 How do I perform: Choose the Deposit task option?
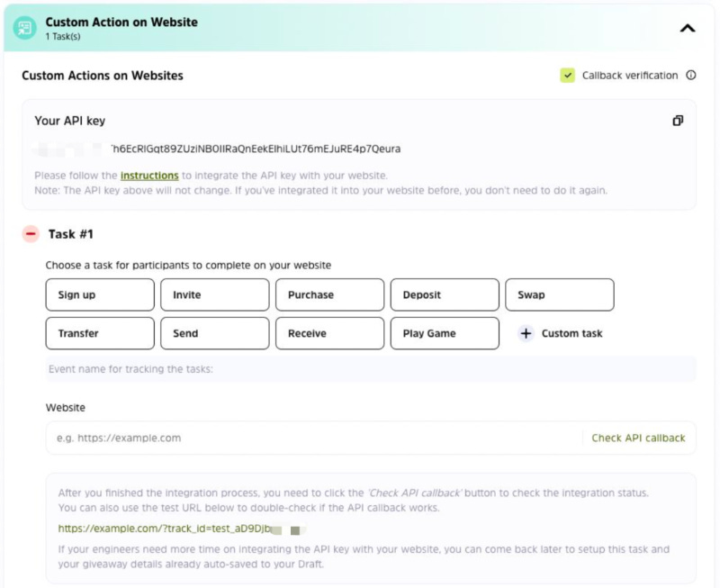point(445,295)
